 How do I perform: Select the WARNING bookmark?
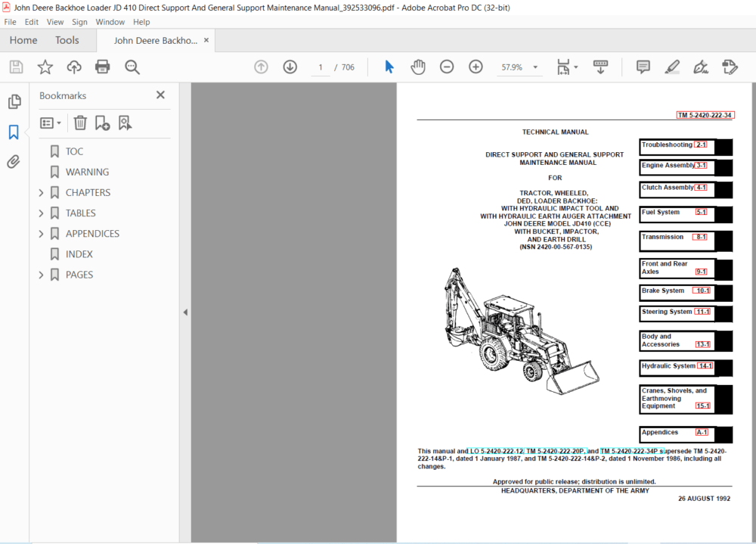[x=87, y=172]
